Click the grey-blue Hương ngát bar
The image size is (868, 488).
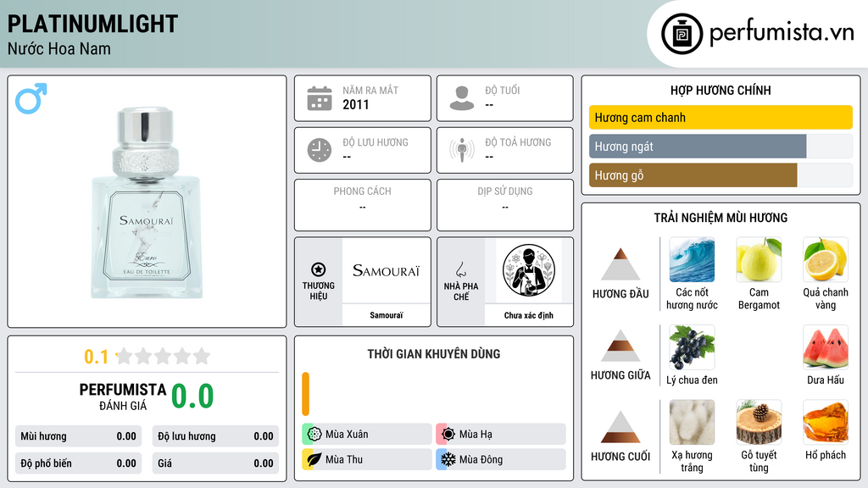pyautogui.click(x=698, y=147)
